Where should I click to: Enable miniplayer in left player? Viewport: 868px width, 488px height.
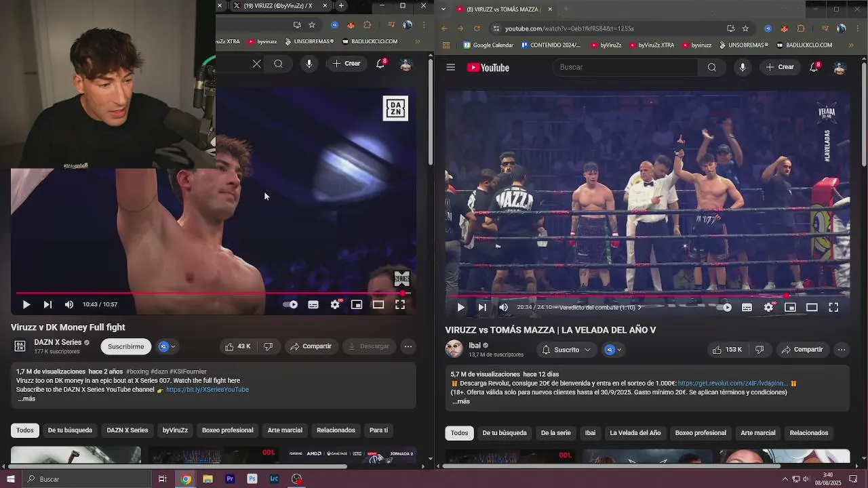(x=357, y=305)
